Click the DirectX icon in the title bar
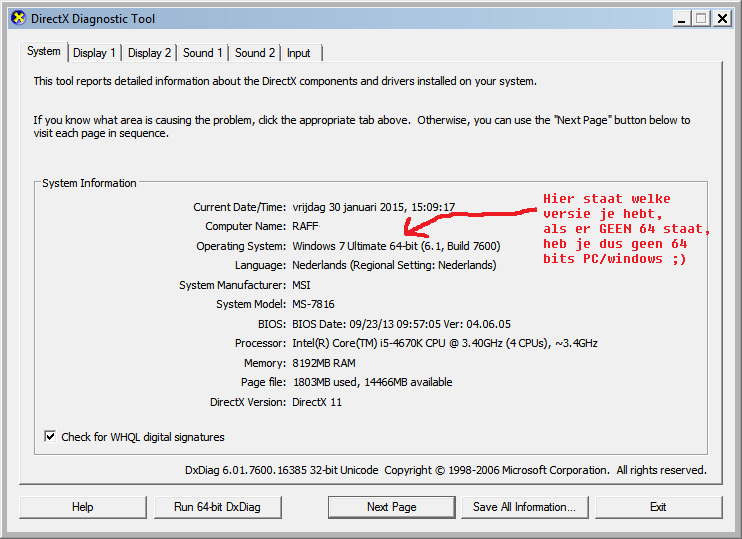This screenshot has height=539, width=742. tap(18, 18)
